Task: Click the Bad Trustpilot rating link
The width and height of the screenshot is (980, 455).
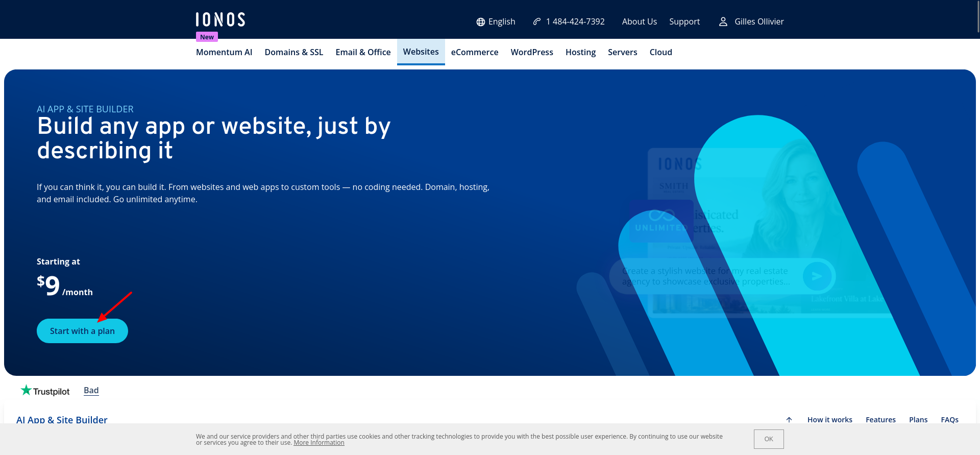Action: (91, 391)
